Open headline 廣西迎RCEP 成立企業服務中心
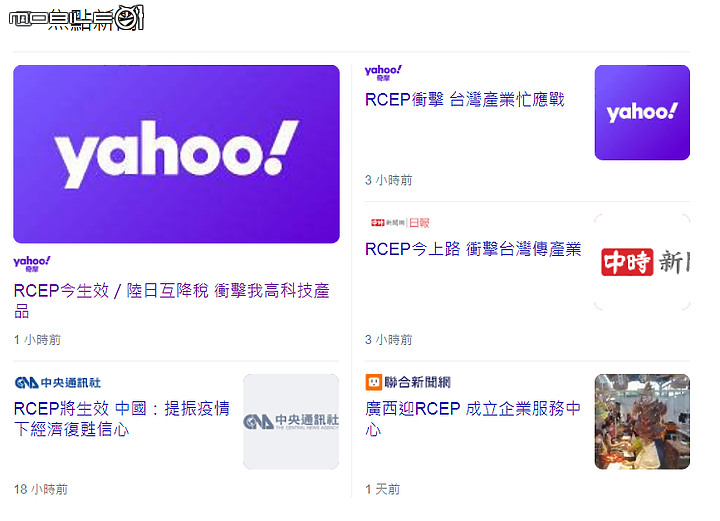The width and height of the screenshot is (720, 521). point(473,419)
